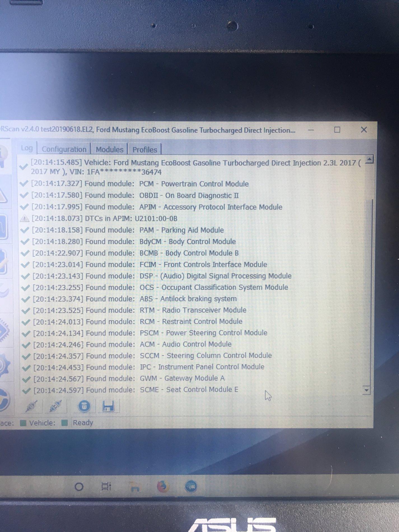This screenshot has height=532, width=399.
Task: Click the FORScan icon on the taskbar
Action: tap(191, 486)
